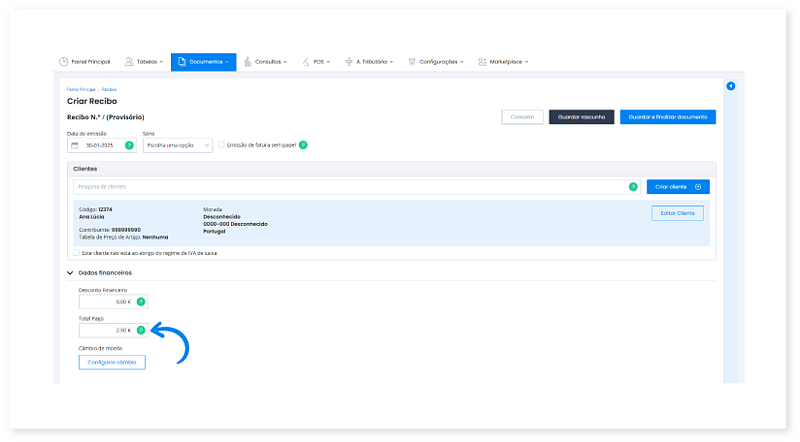Click green help icon in client search field
The height and width of the screenshot is (442, 800).
tap(633, 187)
